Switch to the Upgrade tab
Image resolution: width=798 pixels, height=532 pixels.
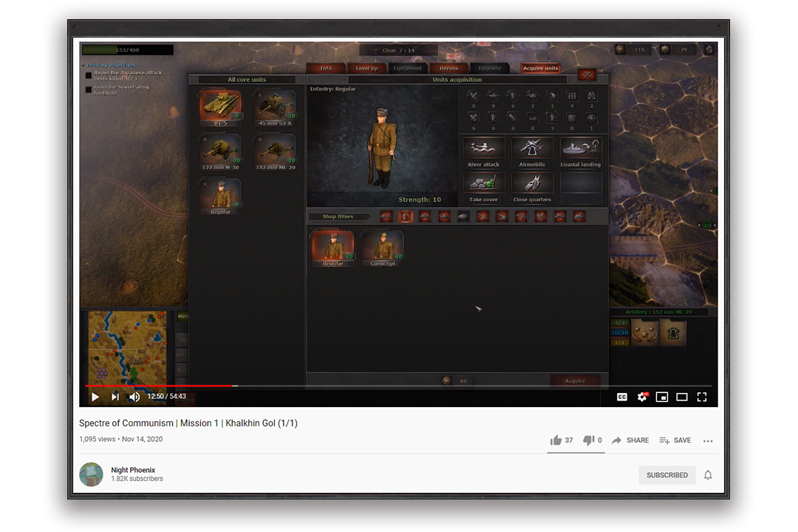[x=490, y=68]
